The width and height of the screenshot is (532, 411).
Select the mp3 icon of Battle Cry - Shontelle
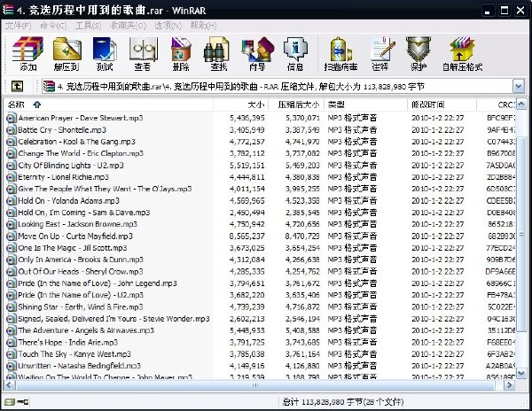[12, 130]
